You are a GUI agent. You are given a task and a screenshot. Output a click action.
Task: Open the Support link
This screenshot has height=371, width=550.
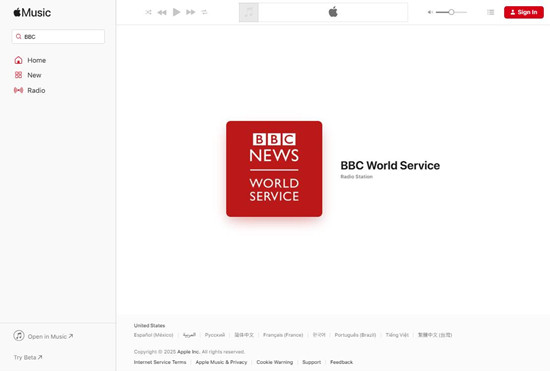click(x=311, y=362)
